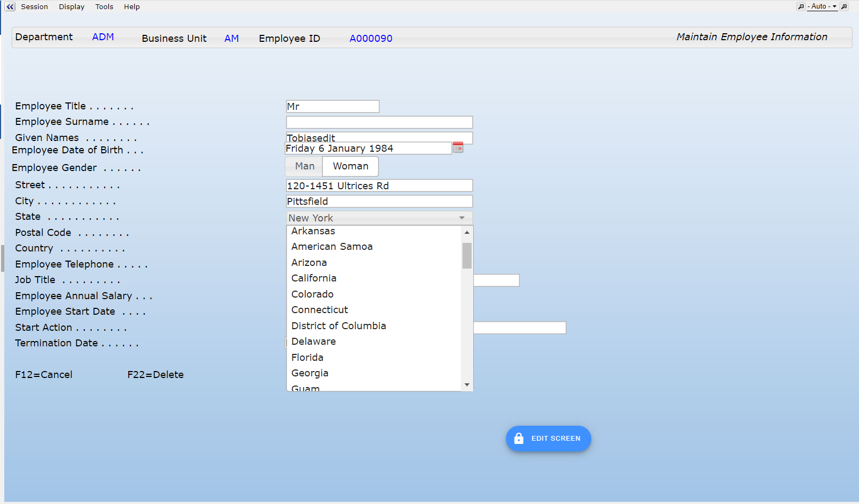Screen dimensions: 859x504
Task: Choose California from the state list
Action: pos(314,278)
